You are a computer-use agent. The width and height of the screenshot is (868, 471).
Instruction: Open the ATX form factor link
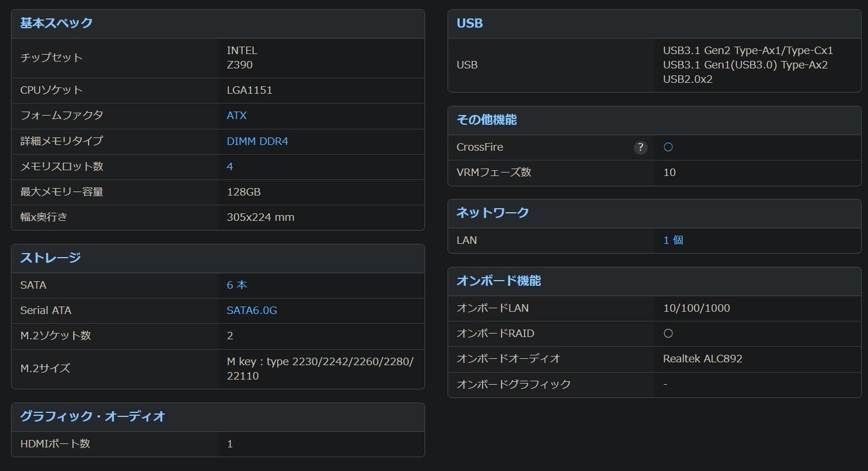coord(236,115)
